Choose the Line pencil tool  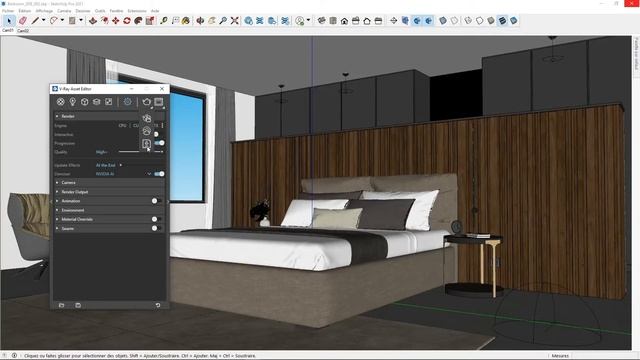click(x=35, y=20)
